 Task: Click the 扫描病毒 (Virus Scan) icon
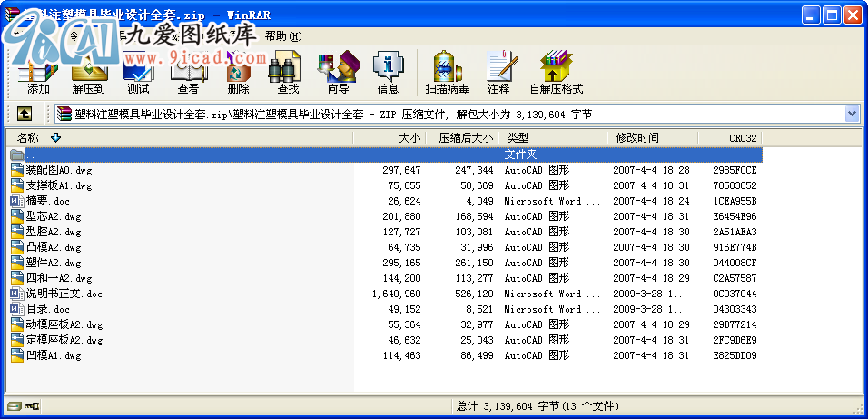tap(447, 73)
